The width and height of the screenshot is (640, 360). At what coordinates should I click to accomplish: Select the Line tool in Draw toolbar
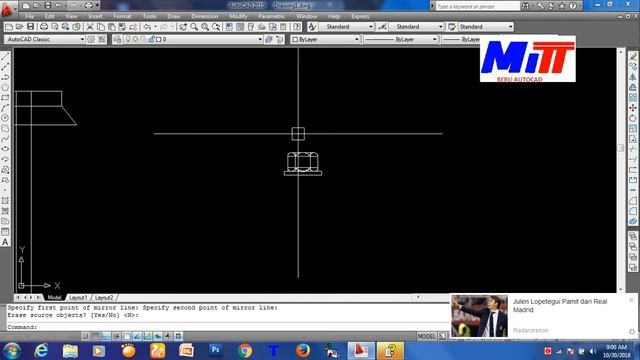[5, 56]
